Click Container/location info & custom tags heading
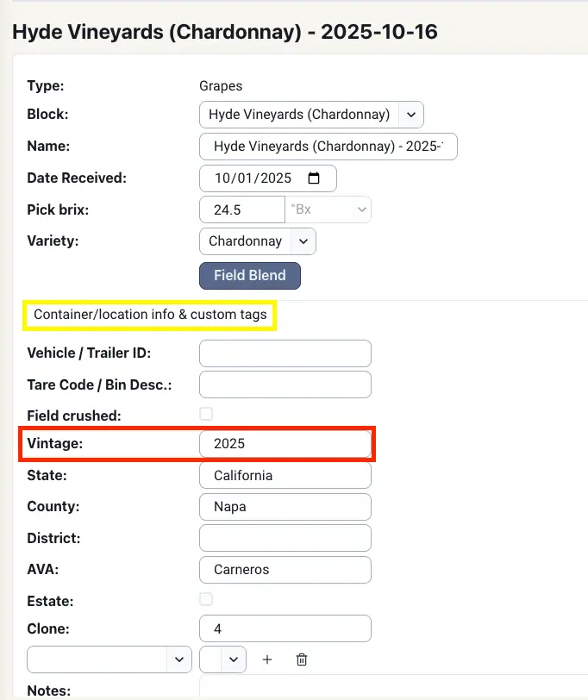The image size is (588, 700). click(x=151, y=315)
